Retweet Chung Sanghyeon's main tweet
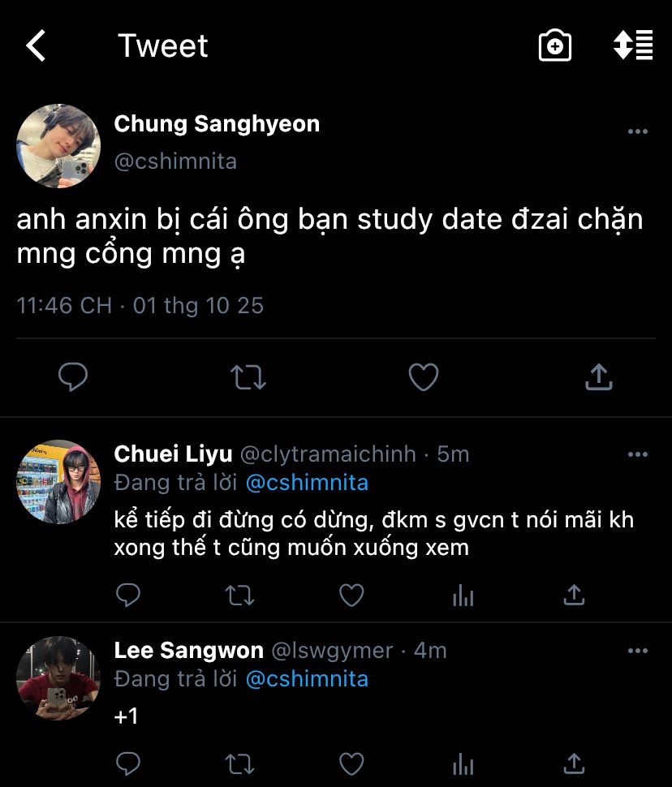This screenshot has width=672, height=787. coord(248,377)
